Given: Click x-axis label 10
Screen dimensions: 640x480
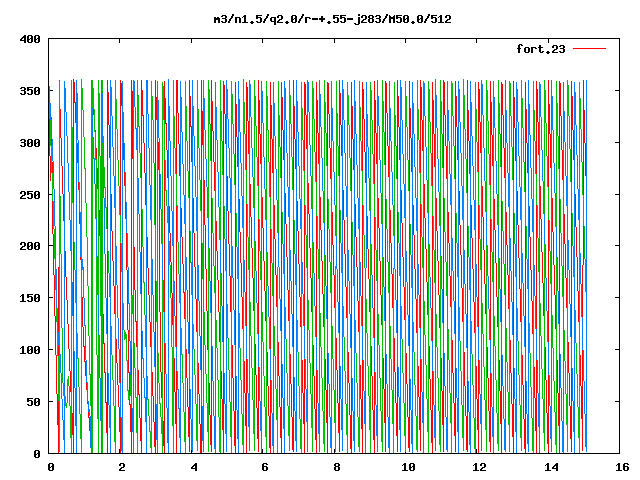Looking at the screenshot, I should pyautogui.click(x=408, y=467).
